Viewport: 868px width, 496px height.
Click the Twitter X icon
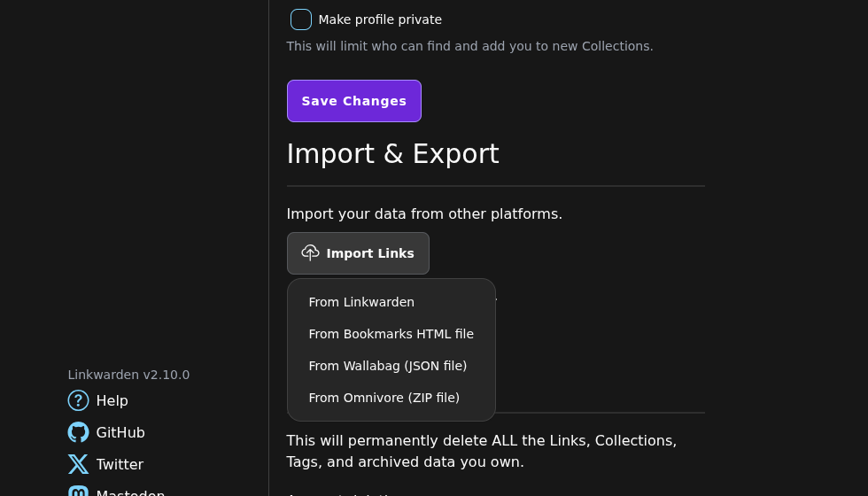point(78,464)
